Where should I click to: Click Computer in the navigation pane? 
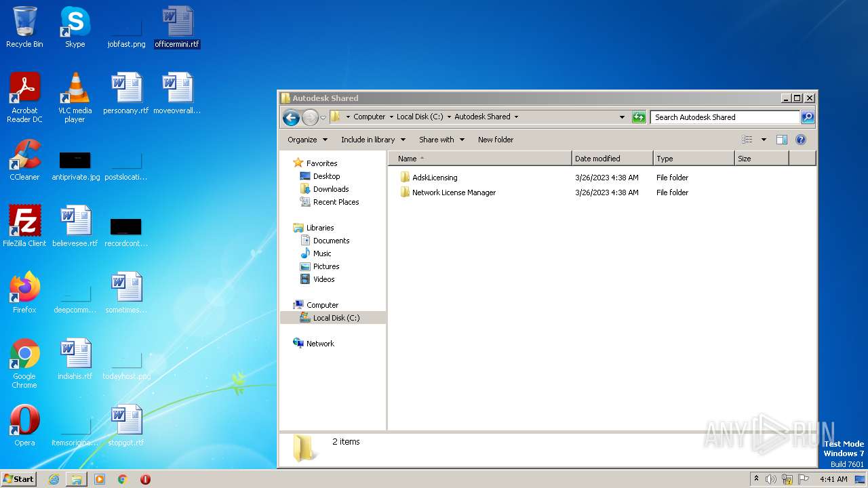point(322,305)
